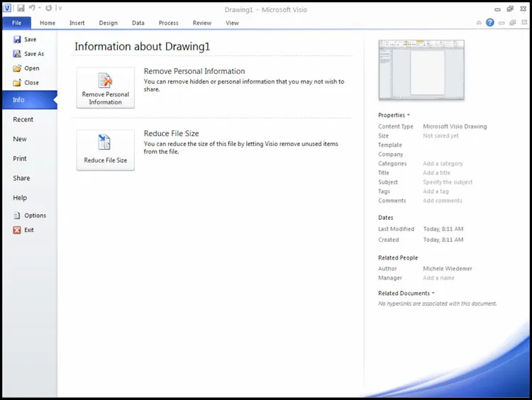The image size is (532, 400).
Task: Click the 'Specify the subject' field
Action: 448,182
